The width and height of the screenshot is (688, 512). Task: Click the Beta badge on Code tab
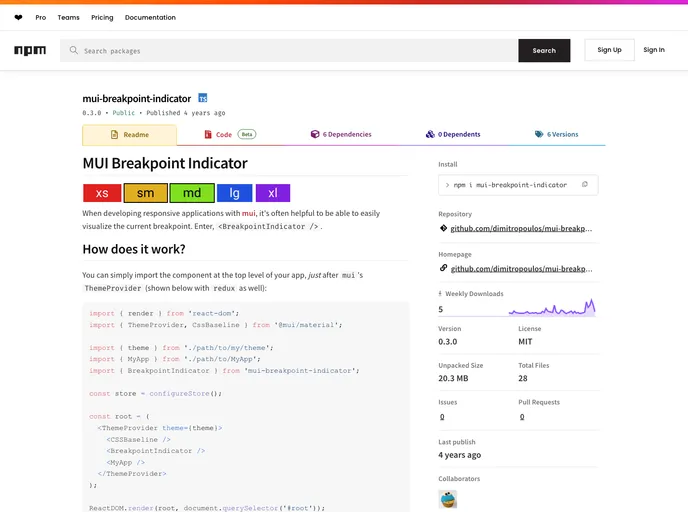[247, 134]
